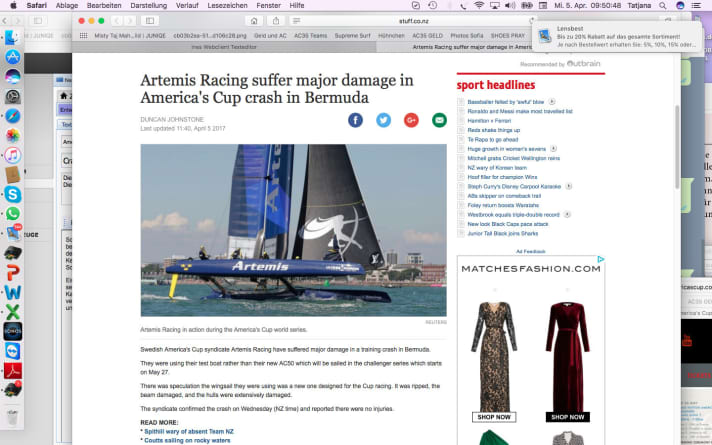Toggle Safari Reader view icon
The image size is (712, 445).
pyautogui.click(x=297, y=21)
